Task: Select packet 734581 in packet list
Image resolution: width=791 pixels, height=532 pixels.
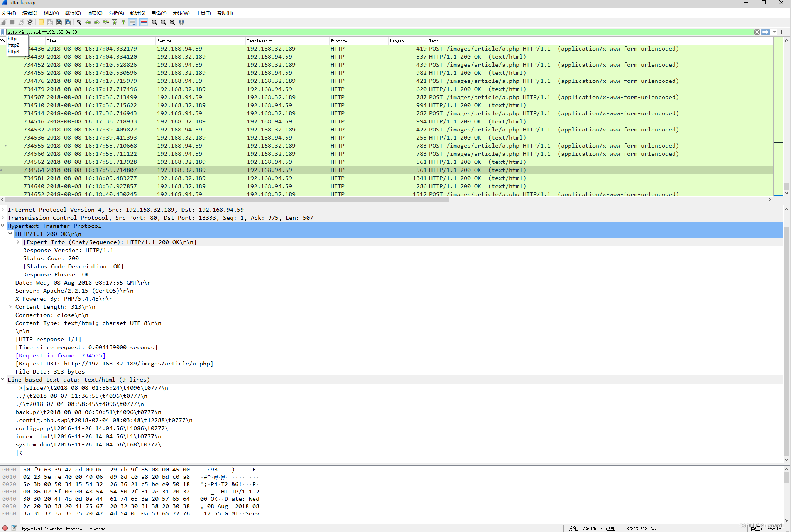Action: (387, 178)
